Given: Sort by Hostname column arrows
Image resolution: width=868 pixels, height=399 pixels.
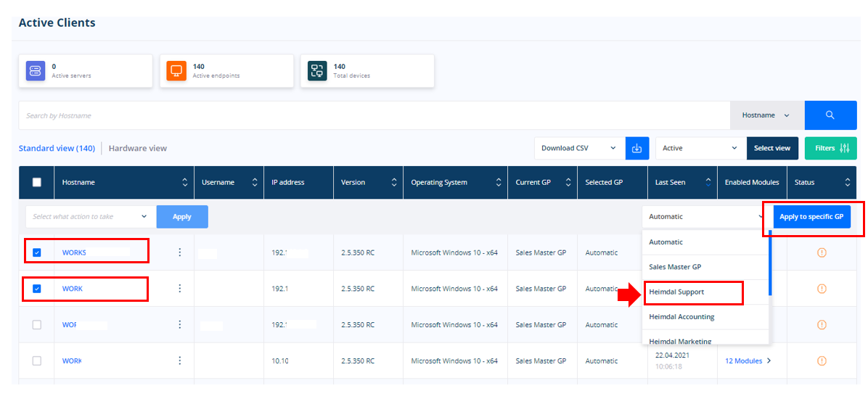Looking at the screenshot, I should click(x=185, y=182).
